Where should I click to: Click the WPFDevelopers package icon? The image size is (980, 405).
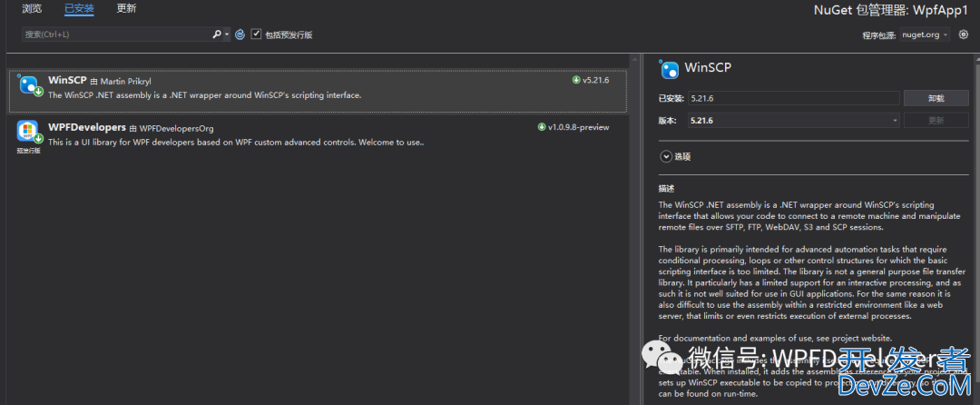click(x=28, y=132)
